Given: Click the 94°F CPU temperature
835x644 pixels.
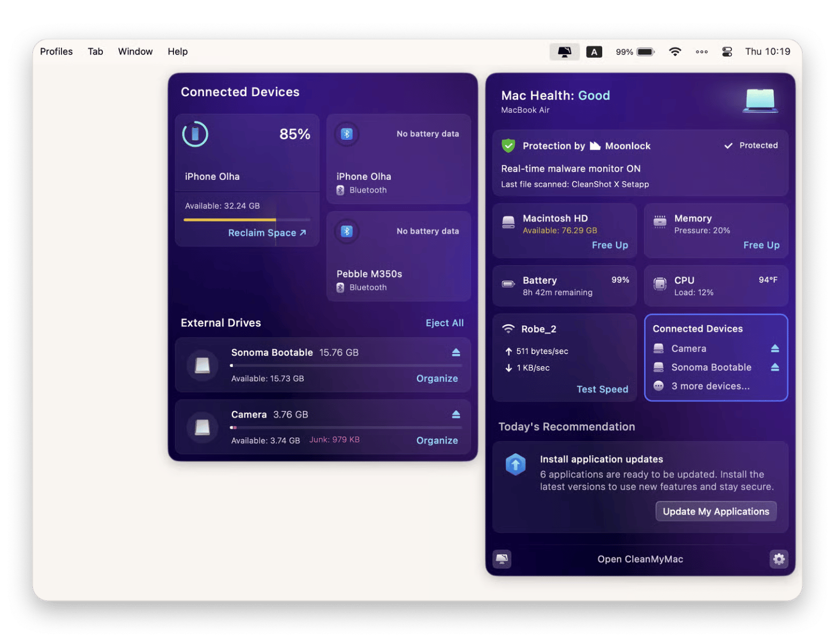Looking at the screenshot, I should pyautogui.click(x=768, y=280).
